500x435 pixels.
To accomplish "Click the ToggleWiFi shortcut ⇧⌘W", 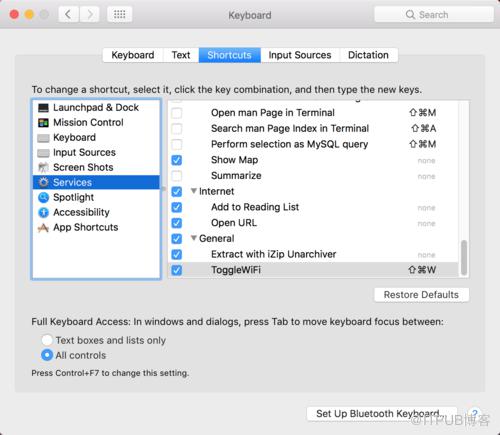I will 422,270.
